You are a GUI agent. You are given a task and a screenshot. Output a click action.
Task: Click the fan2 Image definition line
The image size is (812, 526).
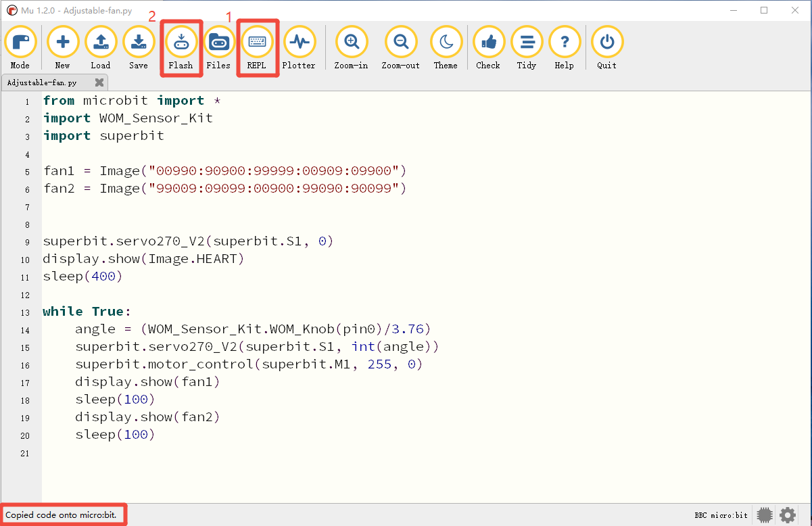point(224,189)
